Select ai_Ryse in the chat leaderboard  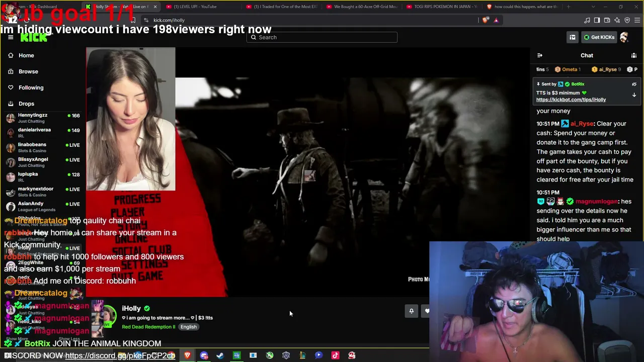pyautogui.click(x=606, y=69)
